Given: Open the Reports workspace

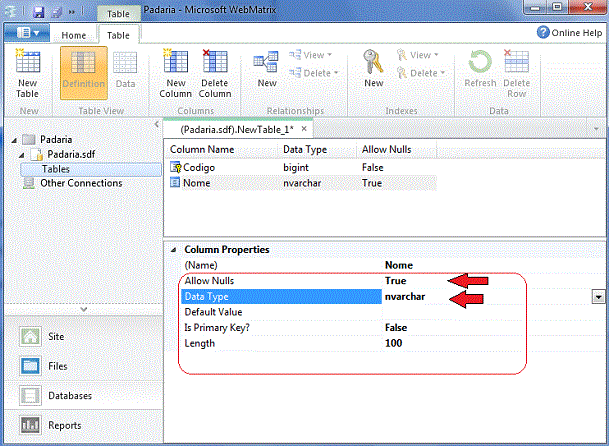Looking at the screenshot, I should click(64, 425).
